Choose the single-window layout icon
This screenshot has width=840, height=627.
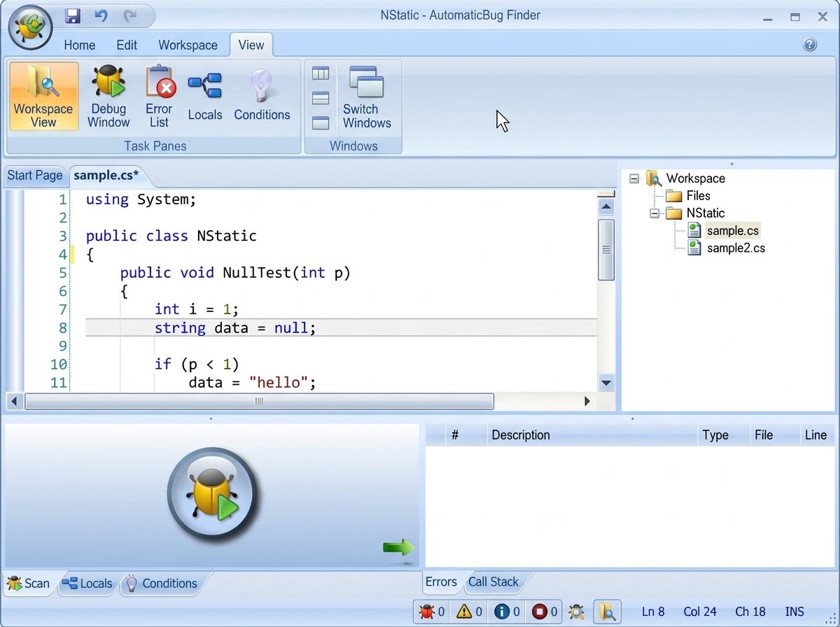pyautogui.click(x=321, y=122)
